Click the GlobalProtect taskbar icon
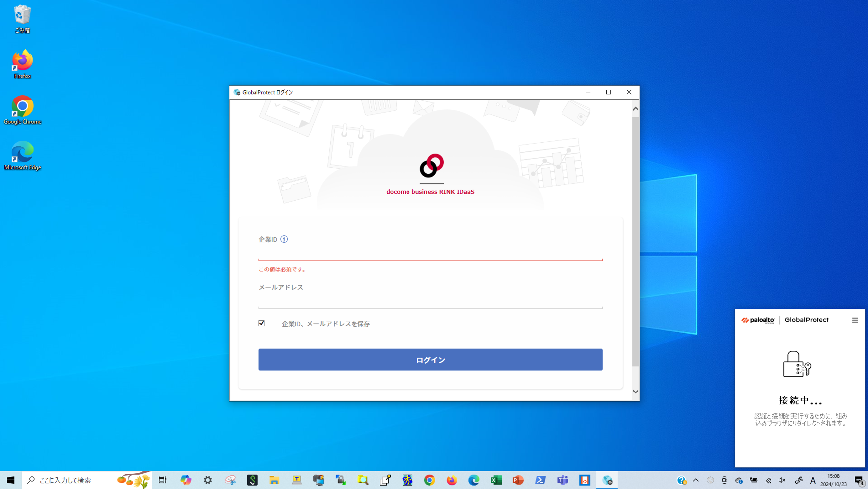The width and height of the screenshot is (868, 490). pyautogui.click(x=607, y=480)
